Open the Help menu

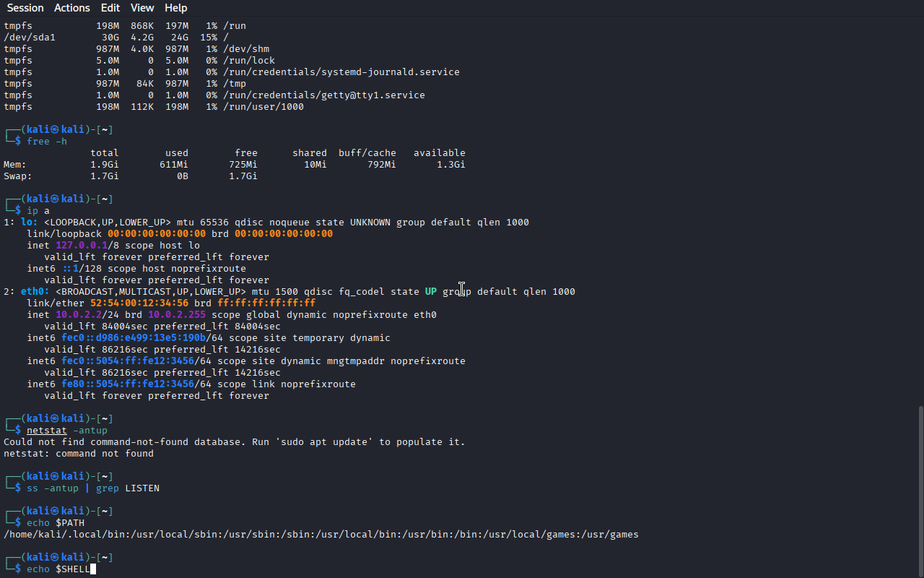(175, 8)
